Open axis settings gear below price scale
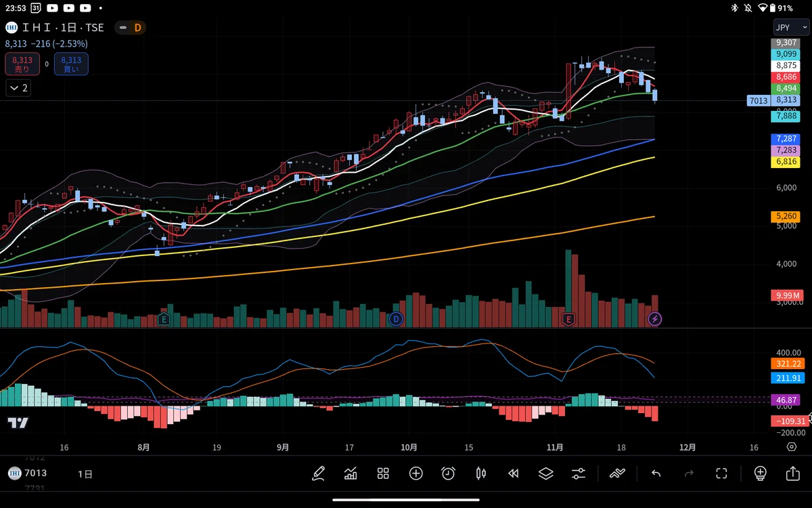Screen dimensions: 812x508 click(792, 447)
